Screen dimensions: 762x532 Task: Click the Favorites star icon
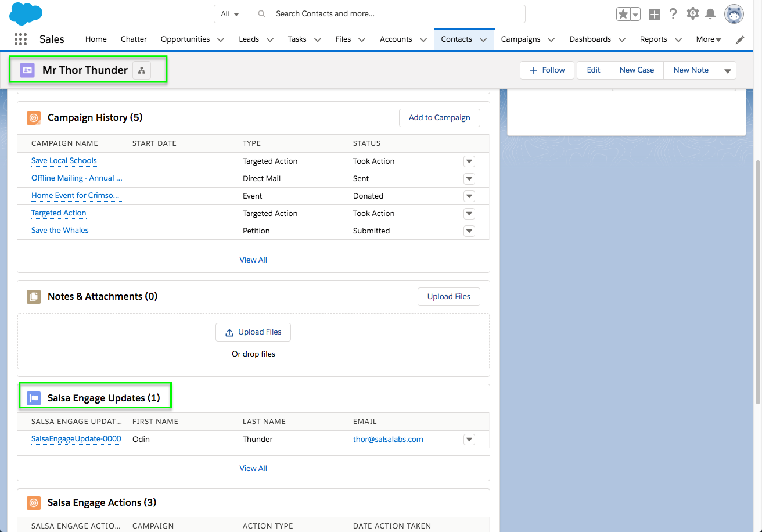623,14
